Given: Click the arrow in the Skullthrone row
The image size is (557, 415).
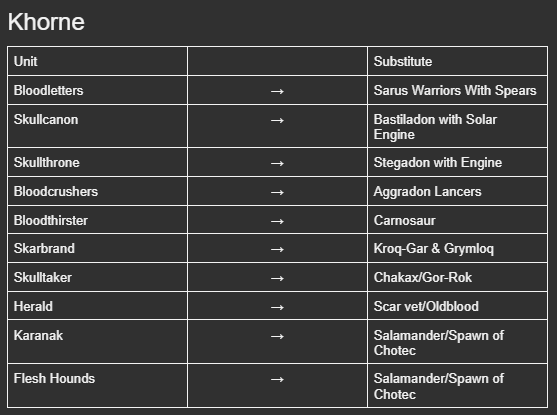Looking at the screenshot, I should click(277, 163).
